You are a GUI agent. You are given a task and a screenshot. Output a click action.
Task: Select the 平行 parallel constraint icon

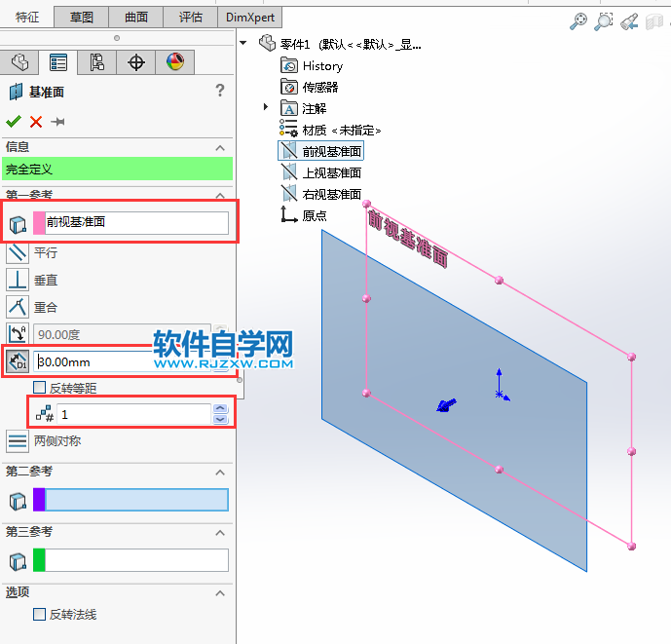tap(18, 252)
